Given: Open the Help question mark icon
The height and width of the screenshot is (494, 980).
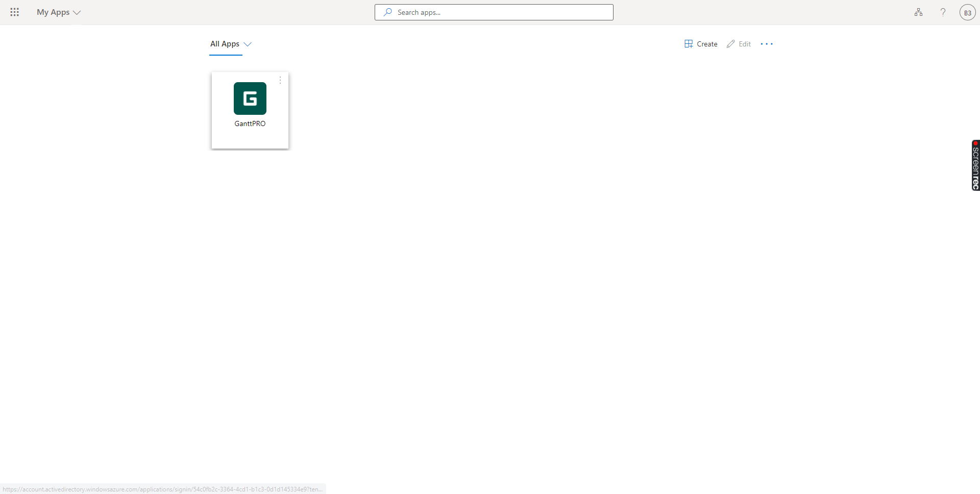Looking at the screenshot, I should point(943,12).
